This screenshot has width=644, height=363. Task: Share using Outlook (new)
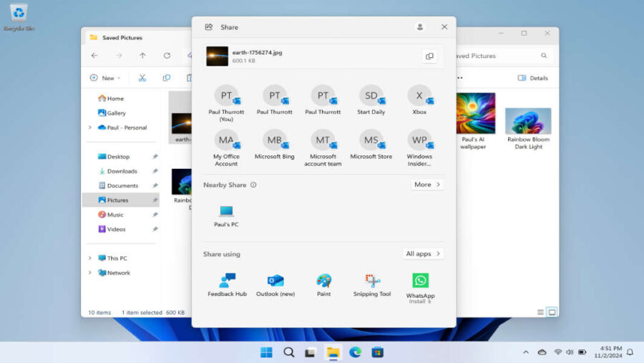point(275,284)
